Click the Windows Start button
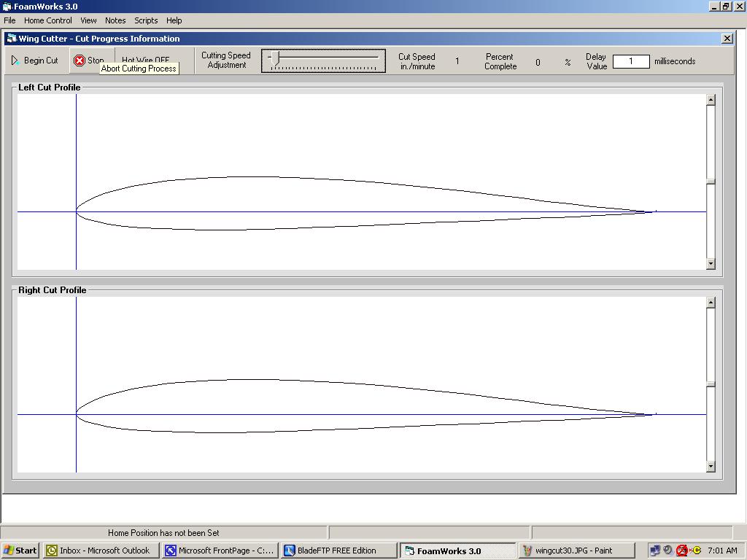This screenshot has height=560, width=747. point(20,551)
